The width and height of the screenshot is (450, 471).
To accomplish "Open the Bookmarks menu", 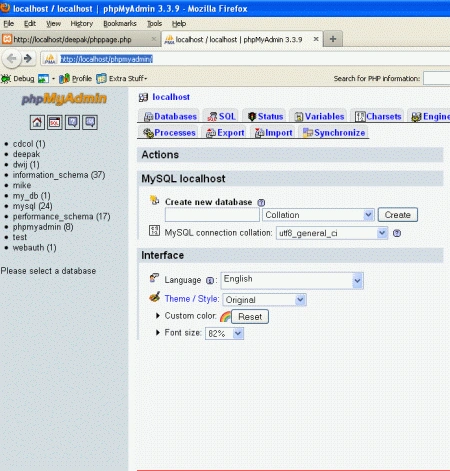I will click(x=120, y=24).
